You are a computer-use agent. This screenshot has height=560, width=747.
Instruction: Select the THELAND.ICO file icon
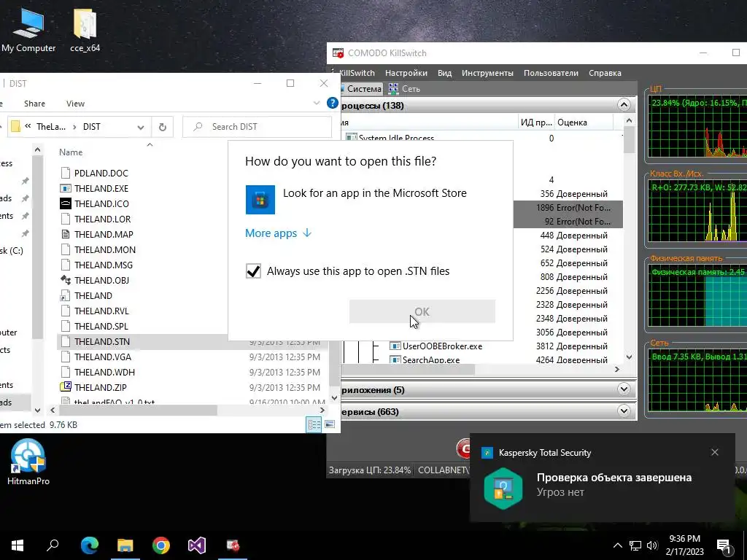(65, 204)
